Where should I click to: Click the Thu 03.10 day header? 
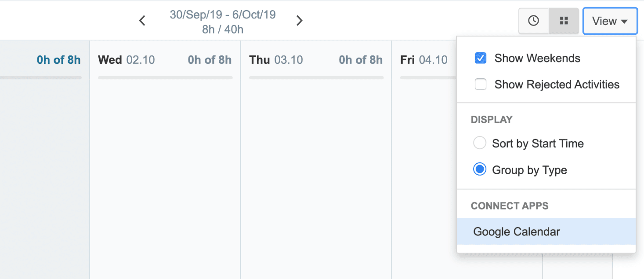[276, 60]
